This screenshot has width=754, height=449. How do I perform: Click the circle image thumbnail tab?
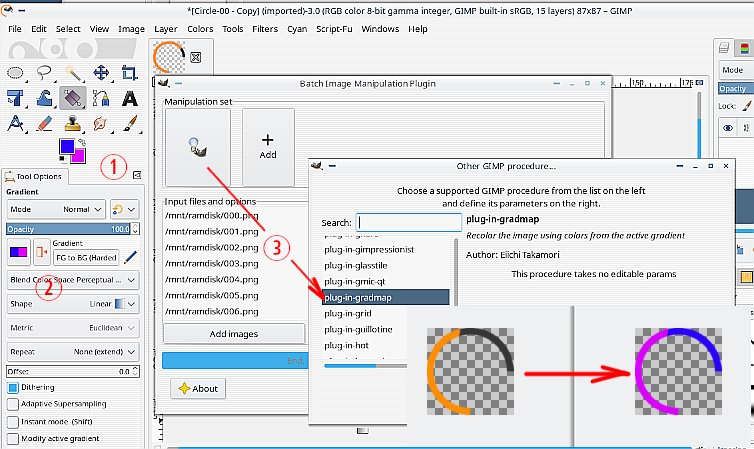[169, 57]
